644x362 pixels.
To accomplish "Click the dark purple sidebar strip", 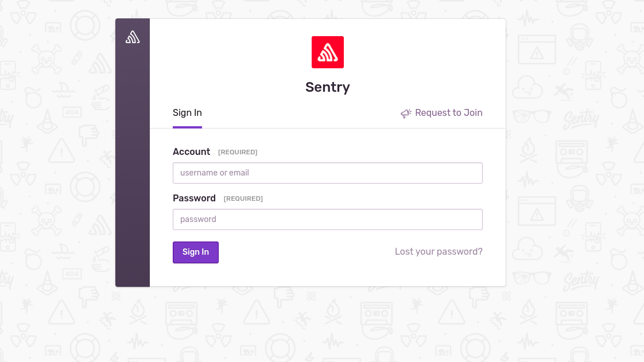I will [x=132, y=164].
